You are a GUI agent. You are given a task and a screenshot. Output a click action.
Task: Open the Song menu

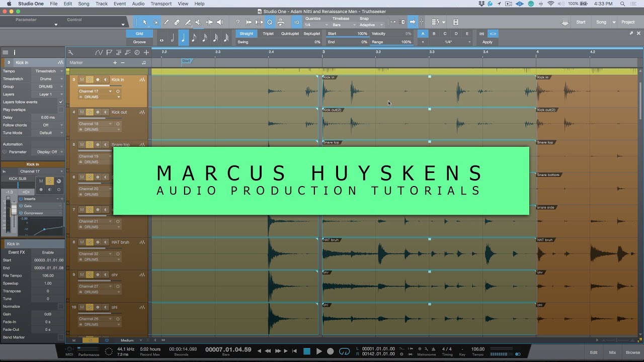click(x=84, y=4)
